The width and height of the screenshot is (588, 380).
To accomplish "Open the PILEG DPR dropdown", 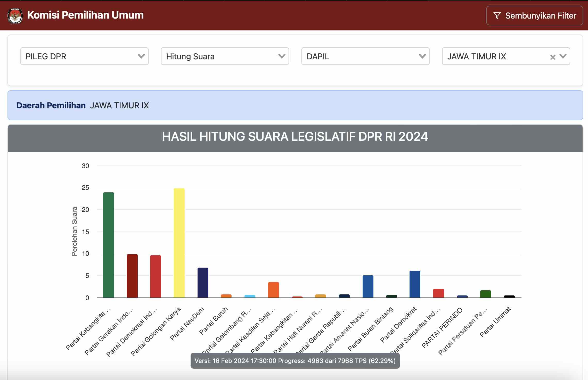I will pyautogui.click(x=84, y=56).
